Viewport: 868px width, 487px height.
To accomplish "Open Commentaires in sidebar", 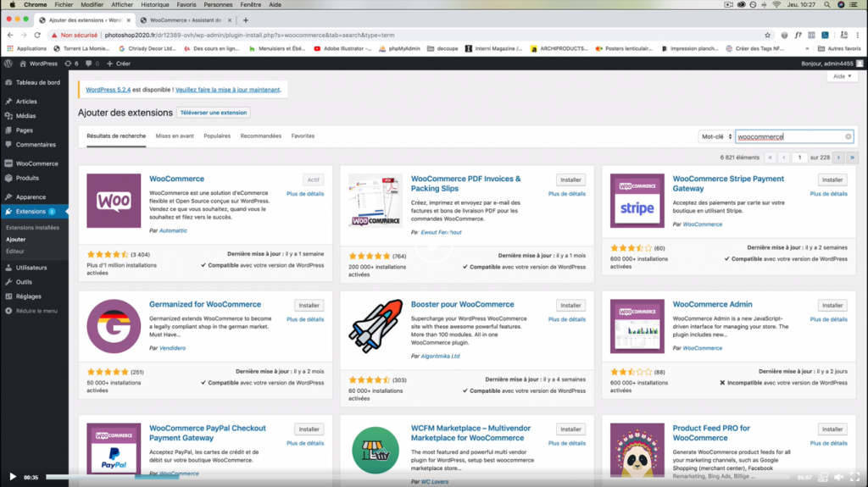I will click(36, 145).
